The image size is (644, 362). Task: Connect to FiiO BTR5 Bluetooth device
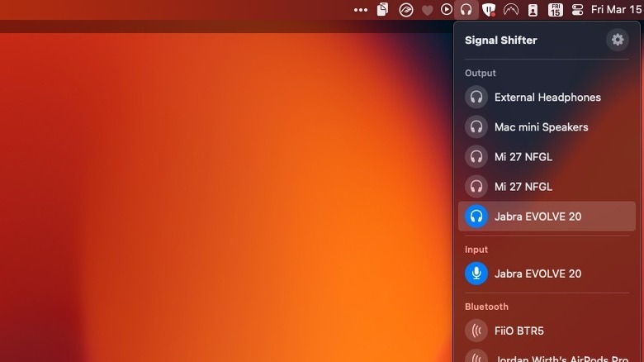pyautogui.click(x=547, y=331)
